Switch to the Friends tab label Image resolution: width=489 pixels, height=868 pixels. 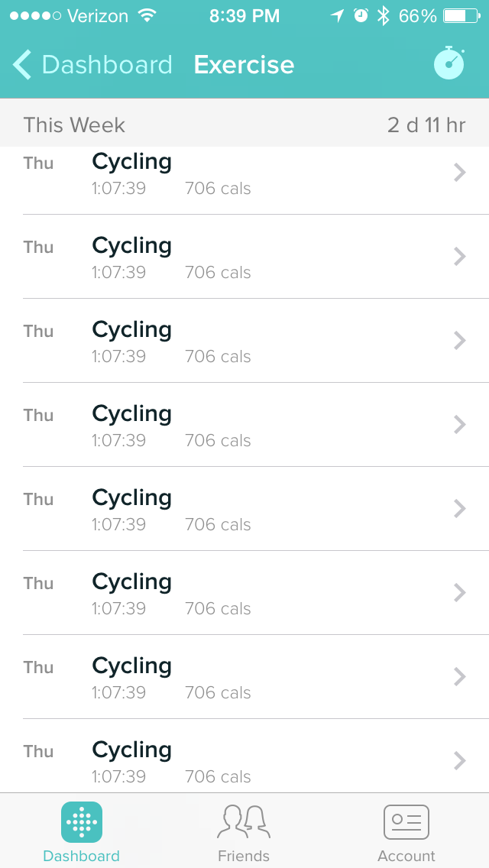[244, 856]
